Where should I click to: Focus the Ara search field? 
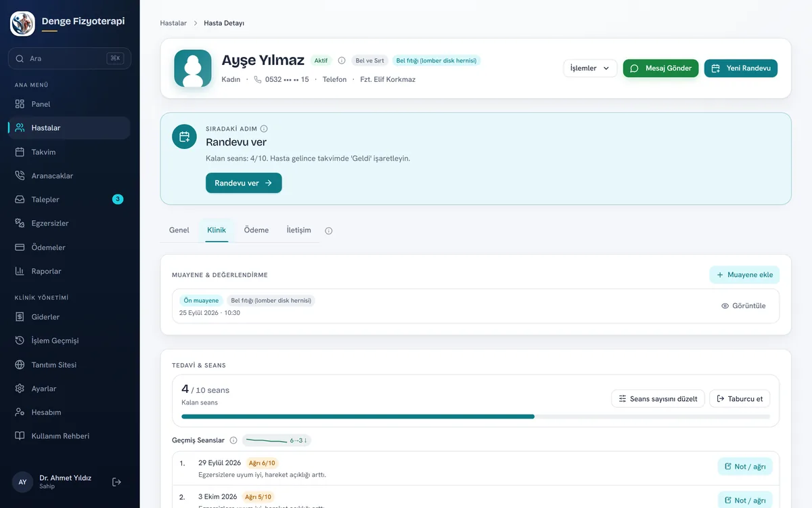[x=70, y=58]
